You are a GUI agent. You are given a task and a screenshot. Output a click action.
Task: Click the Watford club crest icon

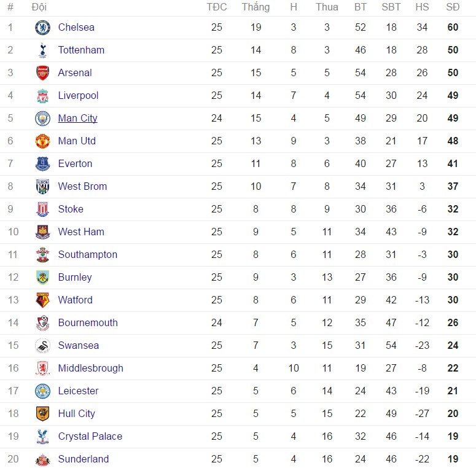point(42,300)
